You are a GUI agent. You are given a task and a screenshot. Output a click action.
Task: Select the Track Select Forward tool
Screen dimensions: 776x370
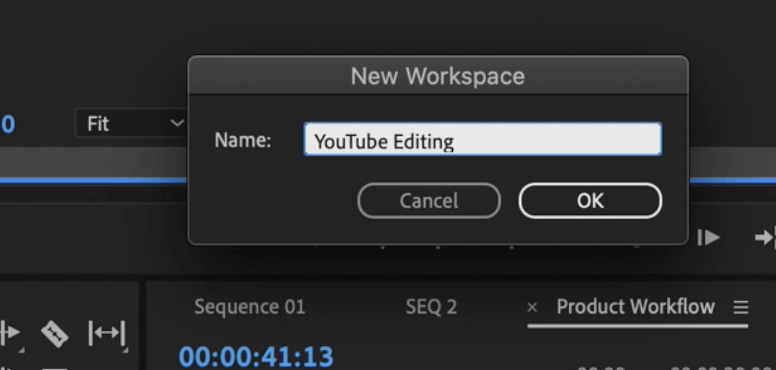click(9, 333)
